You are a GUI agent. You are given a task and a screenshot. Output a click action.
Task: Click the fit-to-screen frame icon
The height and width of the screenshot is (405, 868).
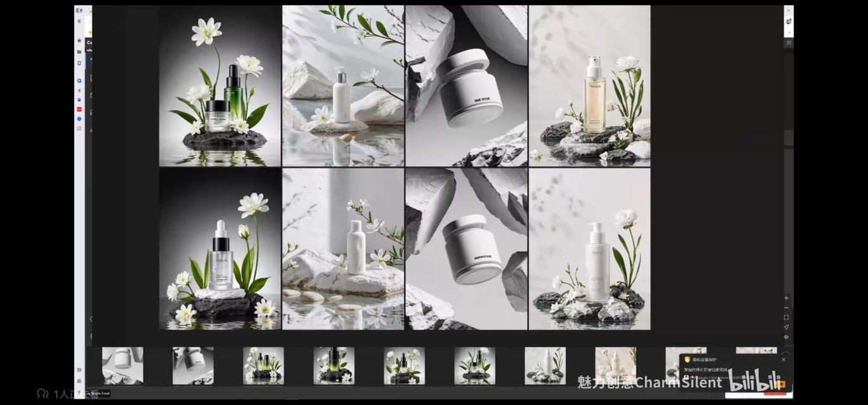click(x=786, y=317)
